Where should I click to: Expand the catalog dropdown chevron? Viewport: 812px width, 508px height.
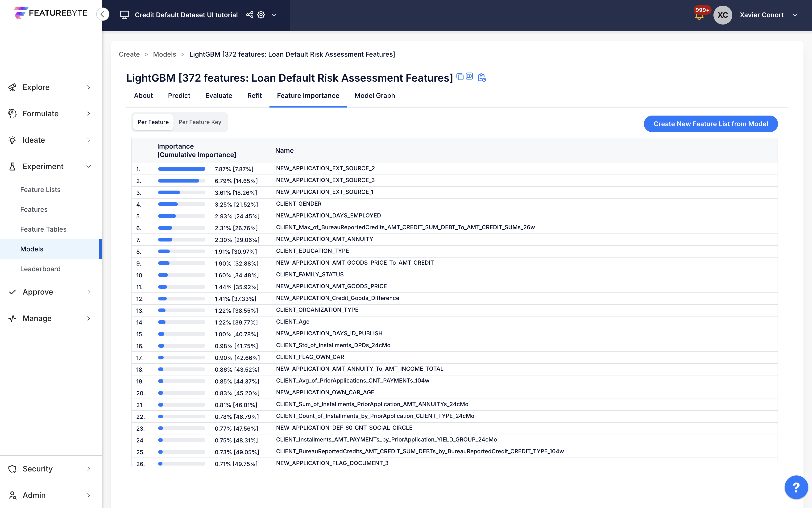(x=275, y=15)
